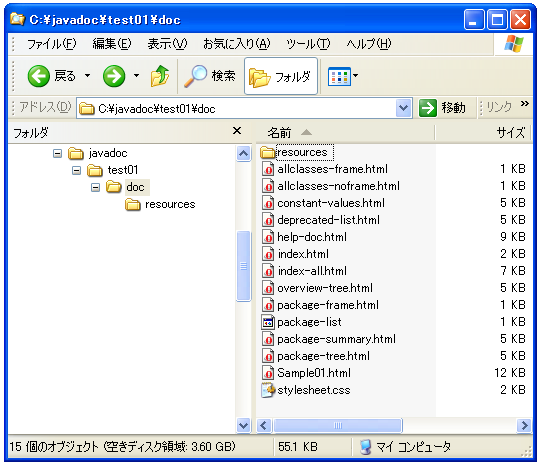The height and width of the screenshot is (465, 540).
Task: Go back with the 戻る arrow icon
Action: (38, 76)
